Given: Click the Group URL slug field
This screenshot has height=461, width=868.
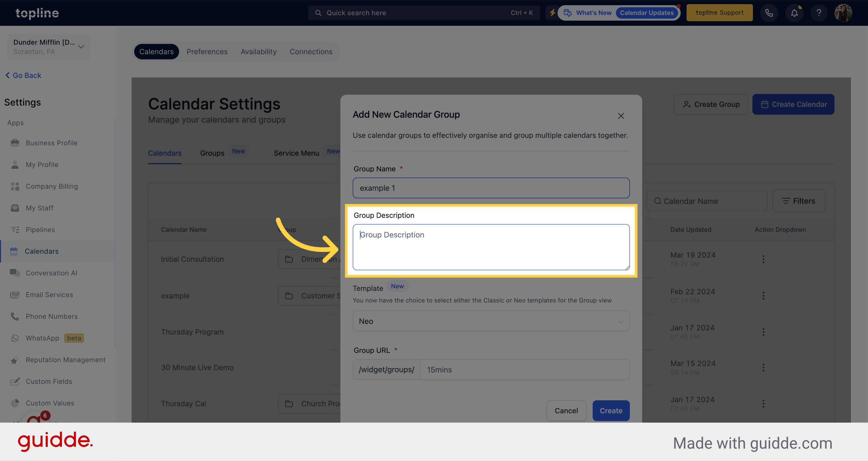Looking at the screenshot, I should [524, 369].
